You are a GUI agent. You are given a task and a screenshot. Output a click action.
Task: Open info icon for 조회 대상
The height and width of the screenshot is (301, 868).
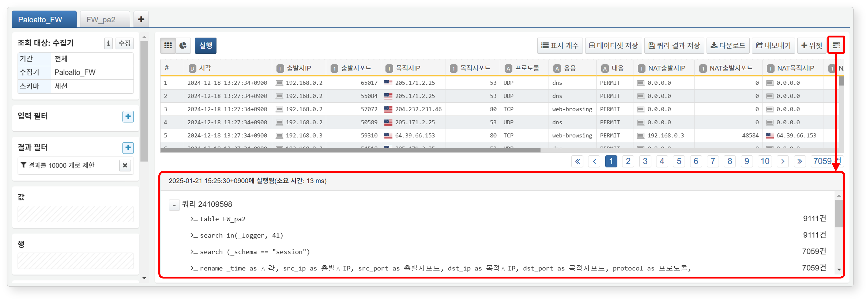[108, 43]
